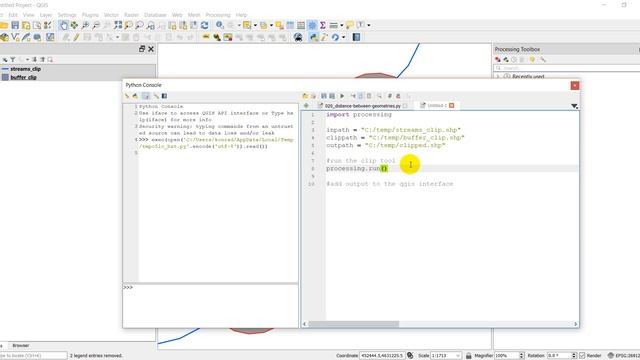640x360 pixels.
Task: Click the Rotation spin box arrows
Action: tap(574, 356)
